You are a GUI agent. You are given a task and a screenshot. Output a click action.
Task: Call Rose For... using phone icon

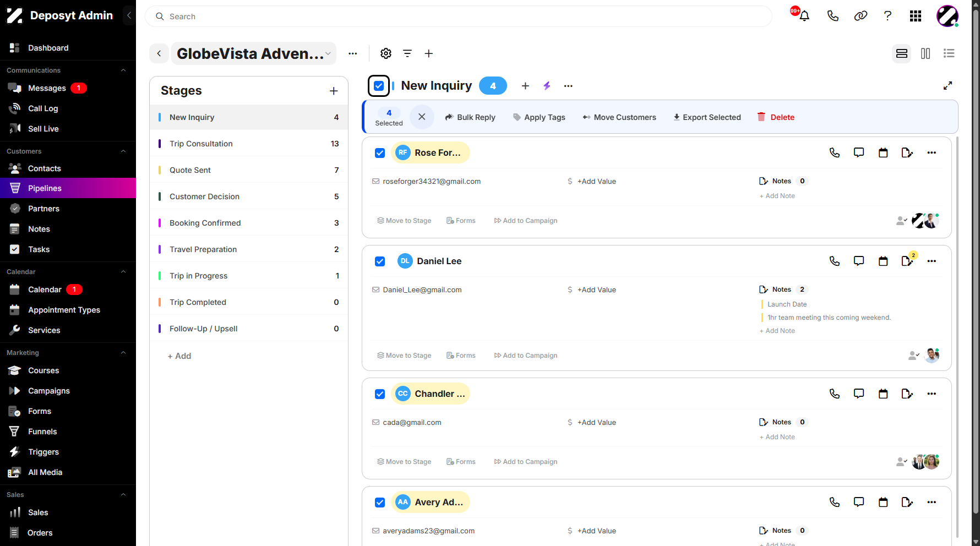(835, 152)
